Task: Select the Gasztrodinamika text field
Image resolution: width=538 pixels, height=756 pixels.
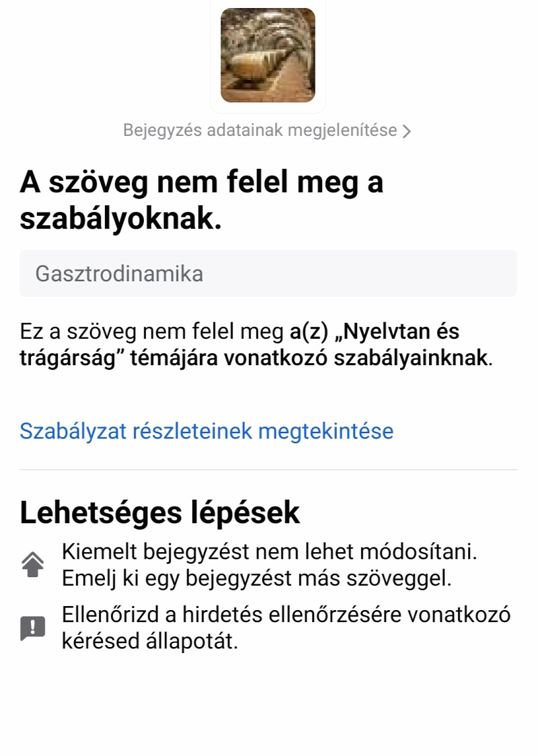Action: point(268,273)
